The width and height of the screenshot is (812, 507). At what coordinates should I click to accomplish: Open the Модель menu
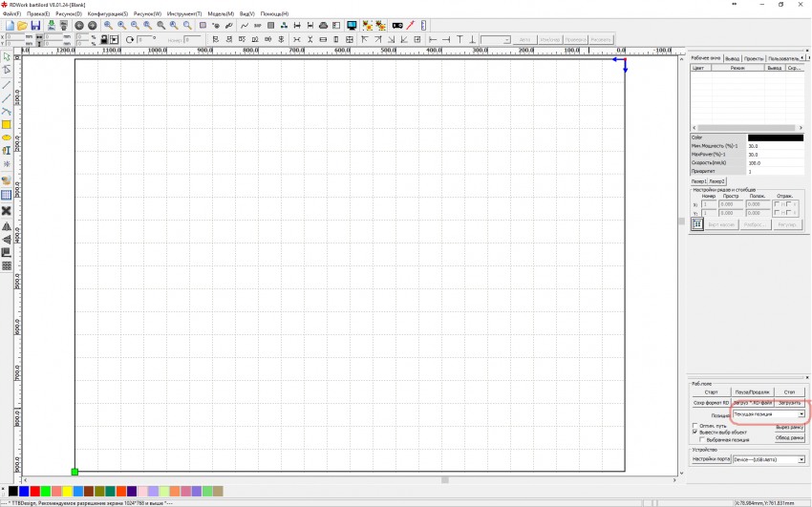tap(221, 14)
